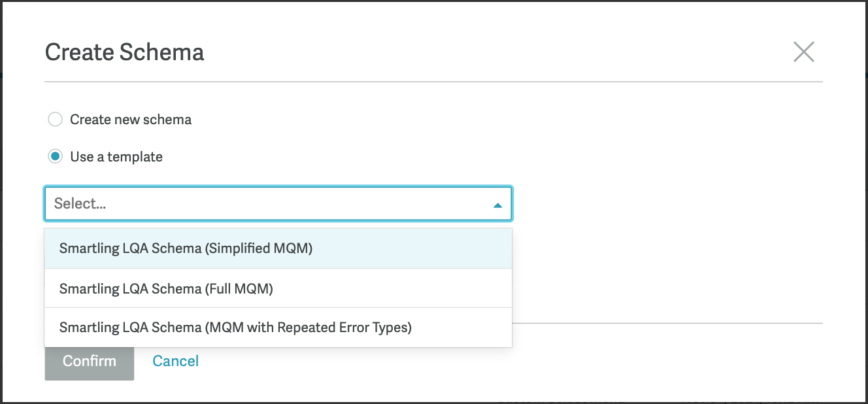Dismiss dialog using the X icon
The image size is (868, 404).
coord(803,52)
